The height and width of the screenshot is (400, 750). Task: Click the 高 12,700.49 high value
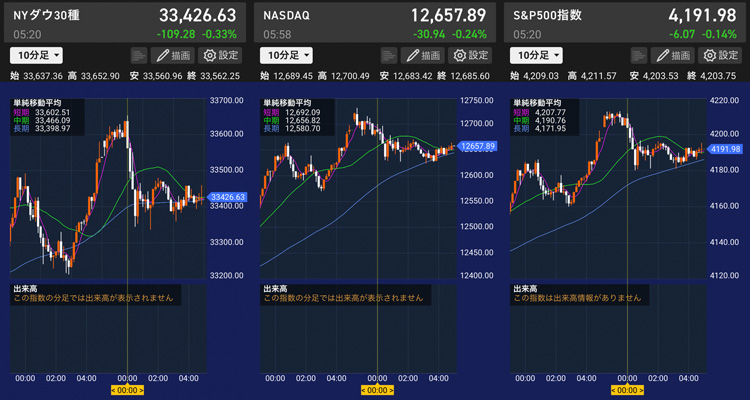pos(343,76)
